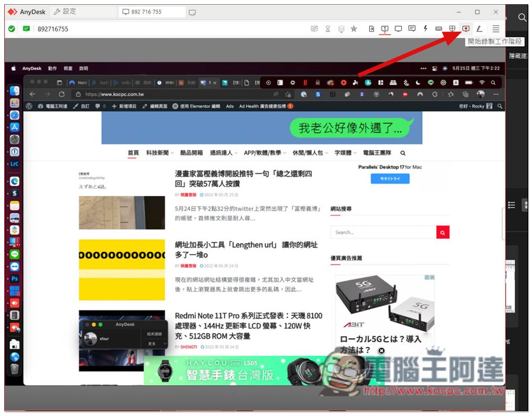Viewport: 532px width, 416px height.
Task: Open 酷品開箱 navigation item
Action: tap(192, 153)
